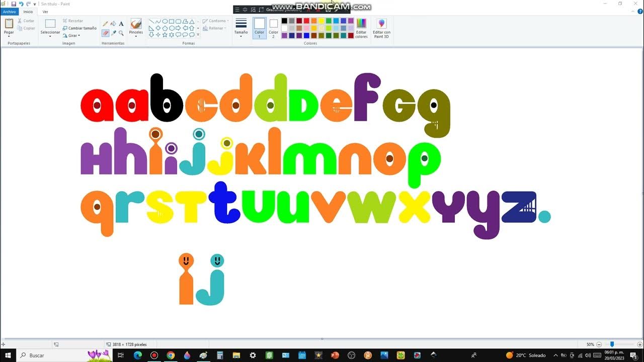Open the Quick Access Toolbar customize arrow
Viewport: 644px width, 362px height.
tap(35, 4)
